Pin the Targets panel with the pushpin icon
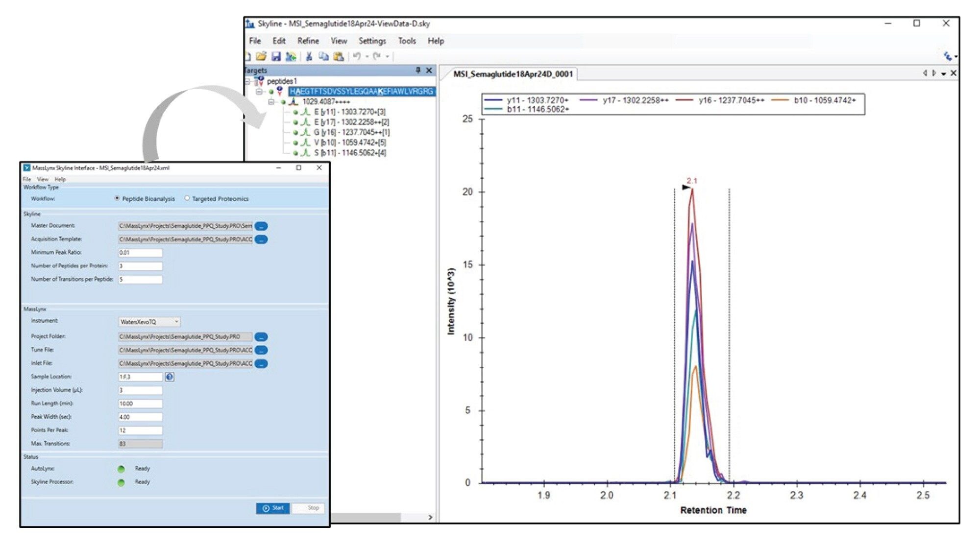 coord(418,71)
